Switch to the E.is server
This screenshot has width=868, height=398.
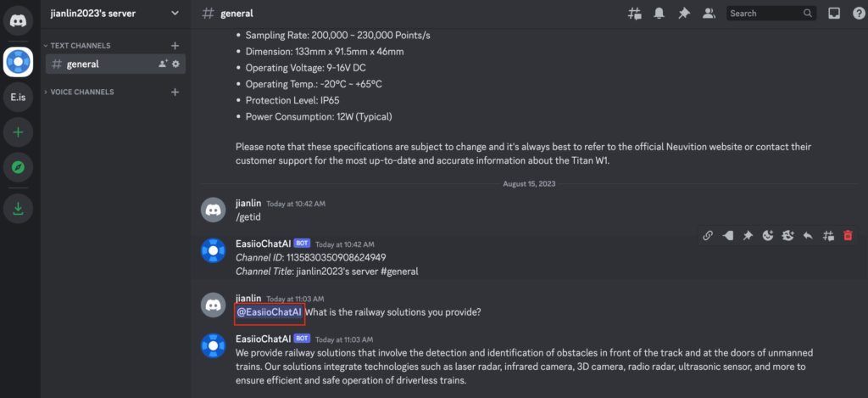(18, 98)
